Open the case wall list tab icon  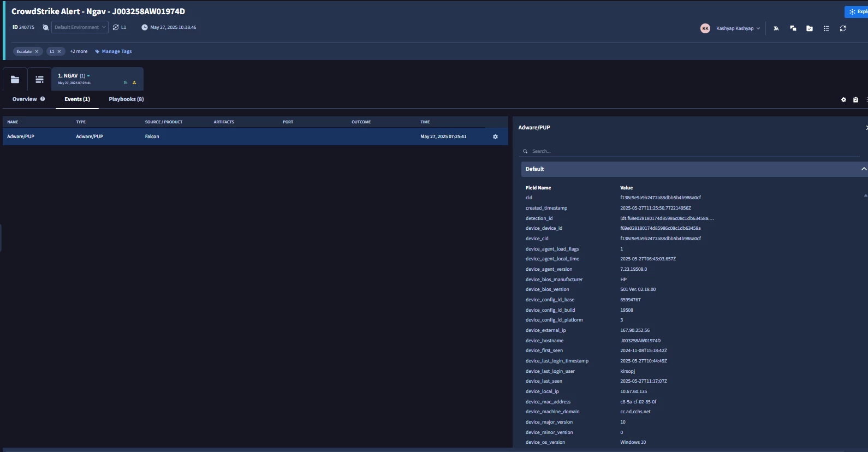click(x=39, y=79)
